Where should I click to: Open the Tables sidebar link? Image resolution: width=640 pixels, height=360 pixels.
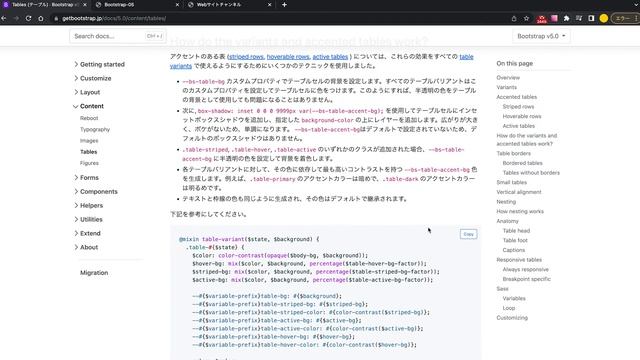pyautogui.click(x=89, y=152)
